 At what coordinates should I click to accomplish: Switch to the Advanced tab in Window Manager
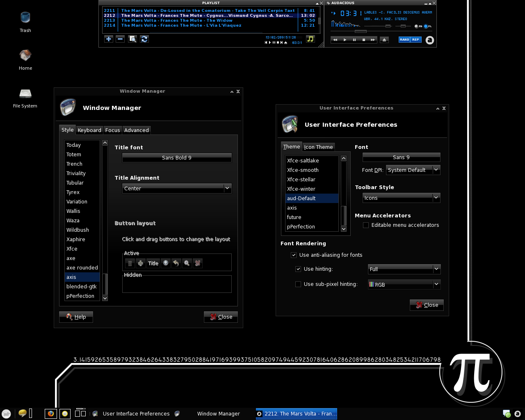click(x=137, y=130)
